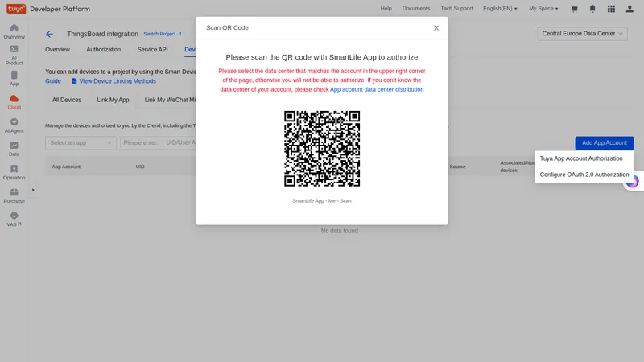
Task: Open AI Product in sidebar
Action: coord(14,55)
